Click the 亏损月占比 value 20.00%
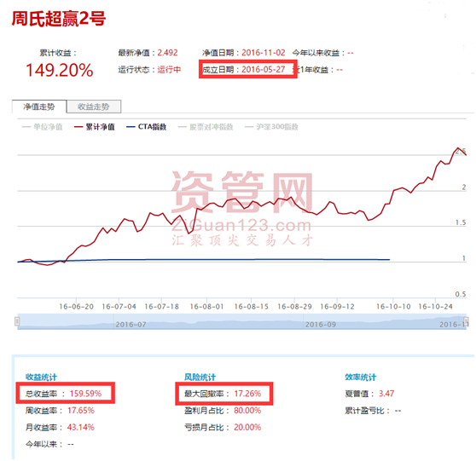The width and height of the screenshot is (476, 461). pyautogui.click(x=247, y=427)
